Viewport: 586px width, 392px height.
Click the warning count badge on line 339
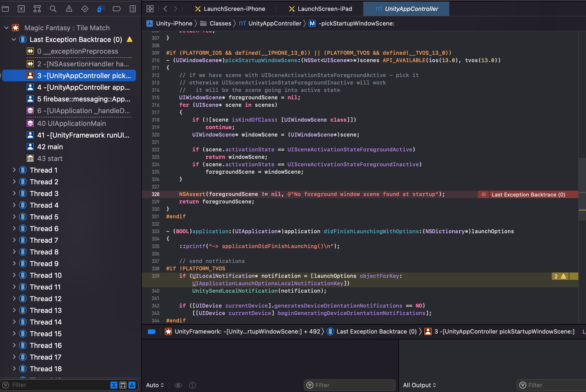(x=560, y=276)
